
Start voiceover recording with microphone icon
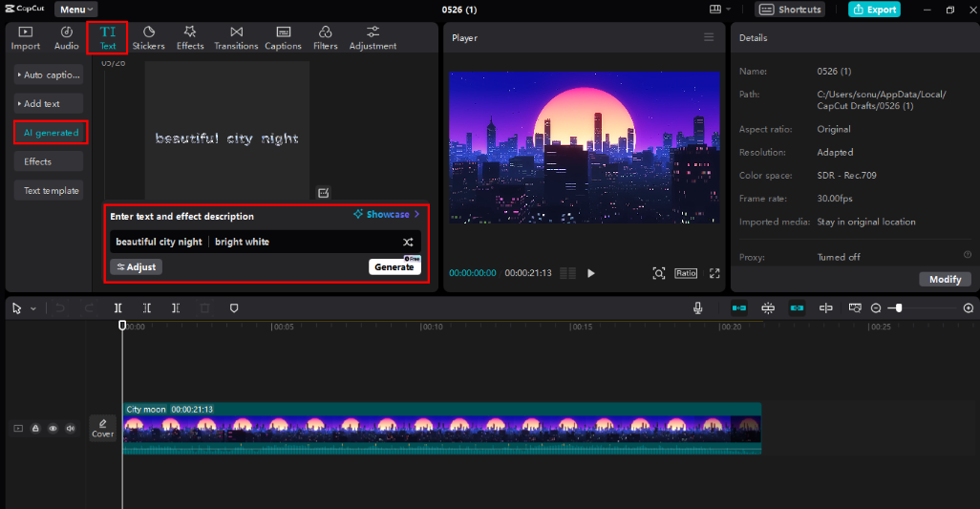point(697,308)
